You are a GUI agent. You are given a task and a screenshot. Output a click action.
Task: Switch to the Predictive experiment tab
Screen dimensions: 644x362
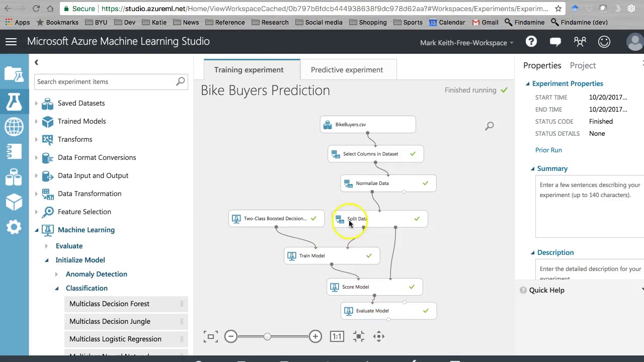pyautogui.click(x=347, y=70)
